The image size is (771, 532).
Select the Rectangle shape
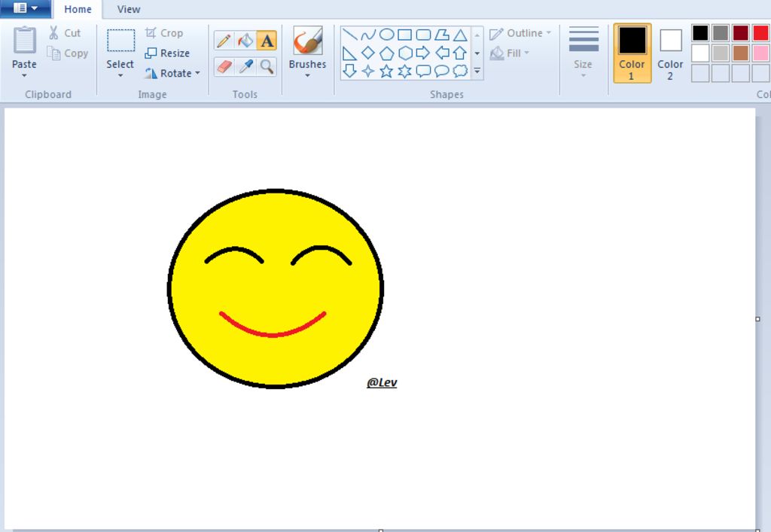coord(404,35)
